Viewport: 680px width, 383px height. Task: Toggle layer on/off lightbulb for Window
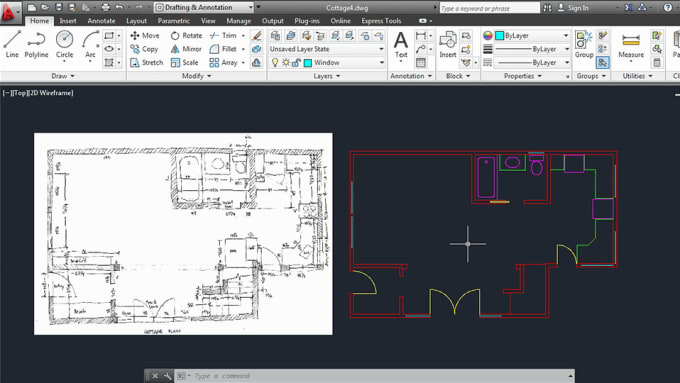pos(275,62)
